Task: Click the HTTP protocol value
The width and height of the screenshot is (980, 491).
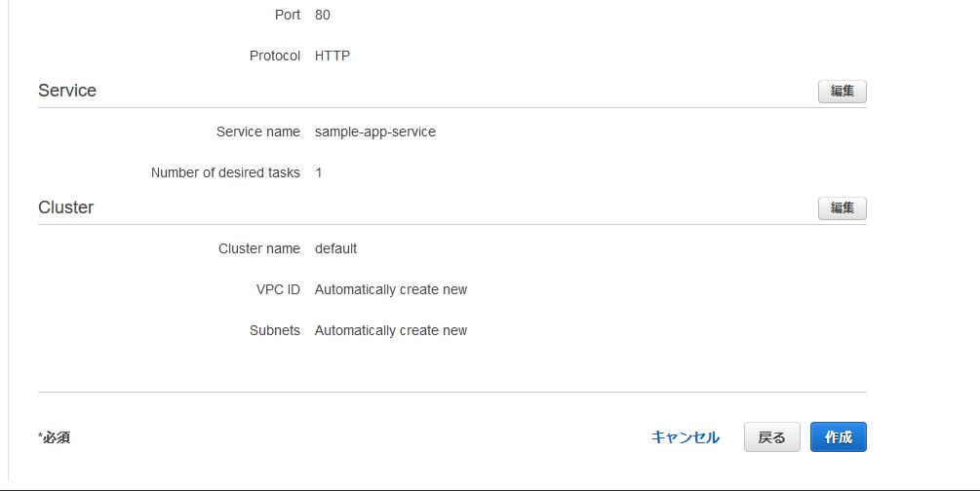Action: [332, 56]
